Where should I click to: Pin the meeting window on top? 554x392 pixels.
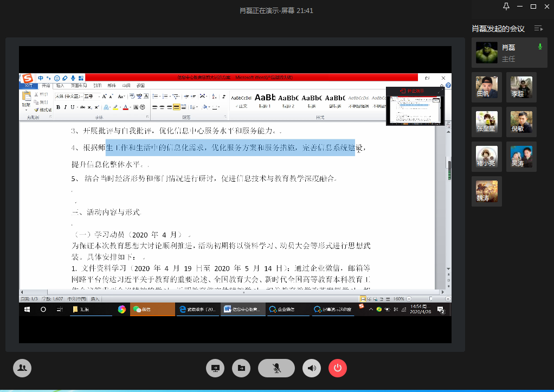506,7
